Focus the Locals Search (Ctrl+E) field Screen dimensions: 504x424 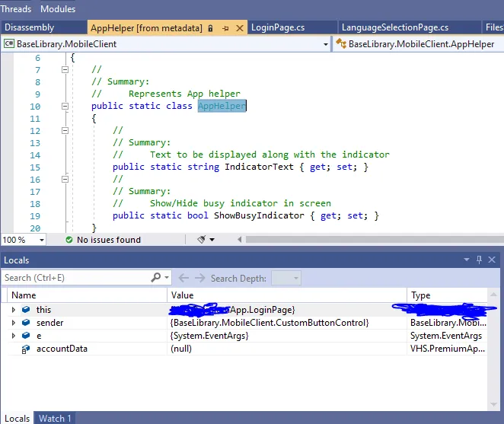(x=75, y=278)
